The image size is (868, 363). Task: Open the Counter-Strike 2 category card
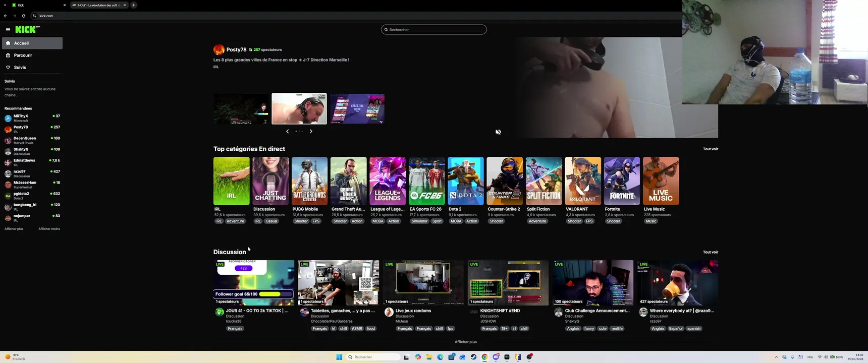505,181
